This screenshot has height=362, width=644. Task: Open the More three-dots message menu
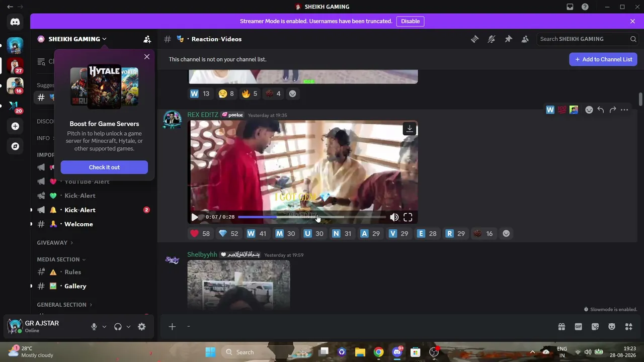pos(624,110)
